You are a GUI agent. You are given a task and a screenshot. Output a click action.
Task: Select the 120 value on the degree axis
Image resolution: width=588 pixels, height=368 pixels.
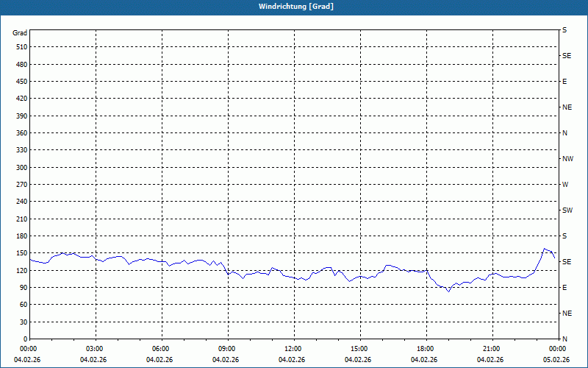[x=22, y=270]
